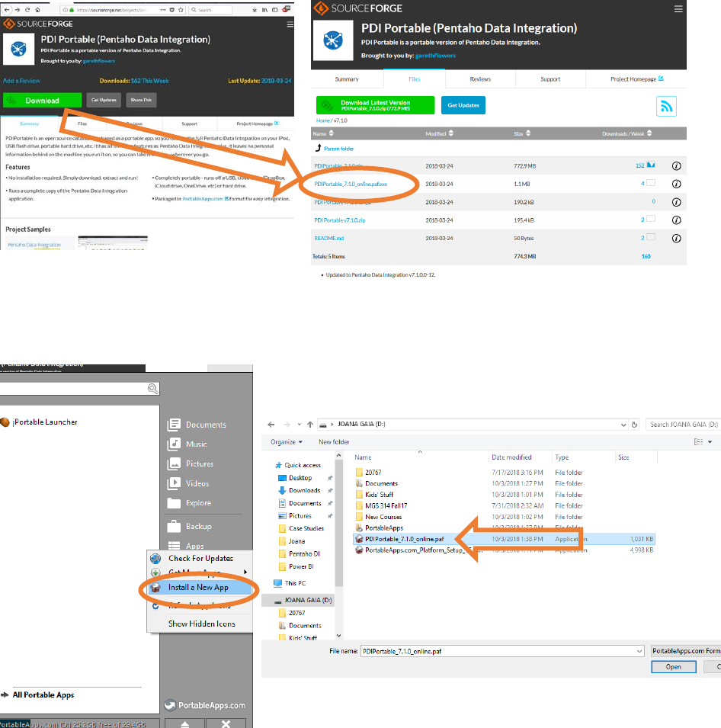Expand the address bar dropdown in file dialog
The height and width of the screenshot is (728, 721).
[623, 425]
